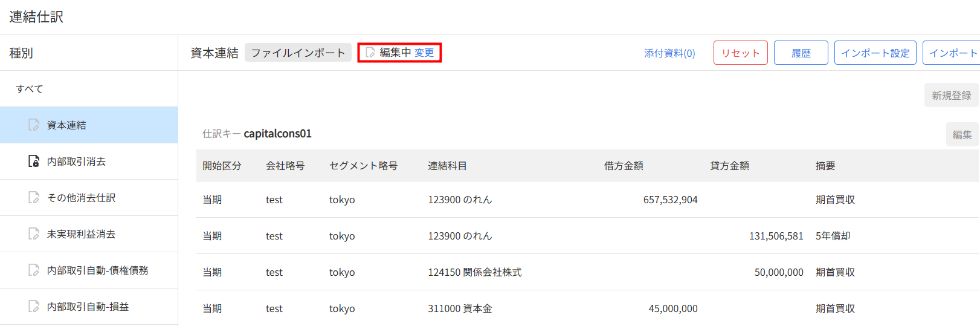The width and height of the screenshot is (980, 326).
Task: Open 添付資料(0) attachments link
Action: click(669, 53)
